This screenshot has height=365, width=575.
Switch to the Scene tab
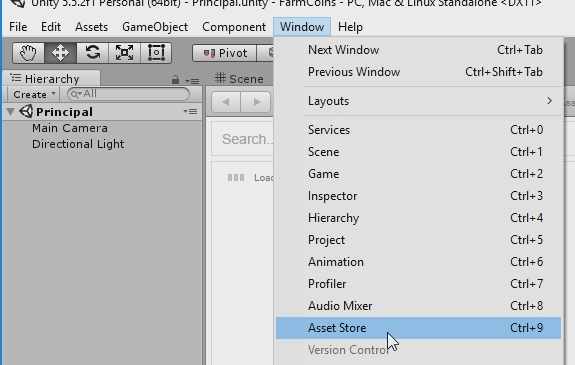tap(239, 79)
